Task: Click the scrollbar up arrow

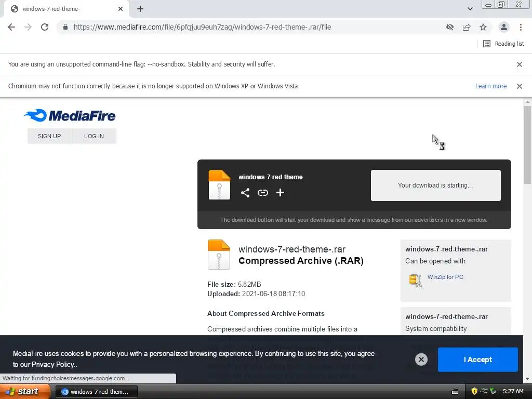Action: coord(527,102)
